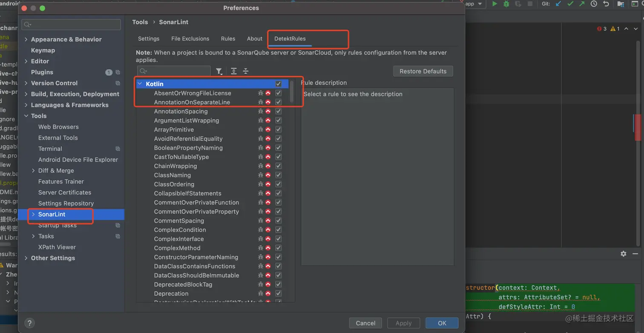The height and width of the screenshot is (333, 644).
Task: Click the rules search field
Action: pos(174,71)
